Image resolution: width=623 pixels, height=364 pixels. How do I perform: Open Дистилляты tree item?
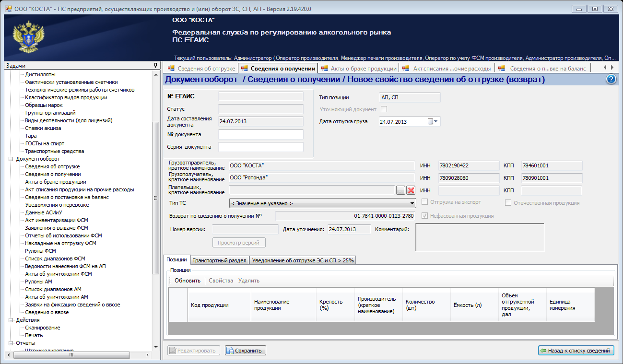pyautogui.click(x=40, y=74)
